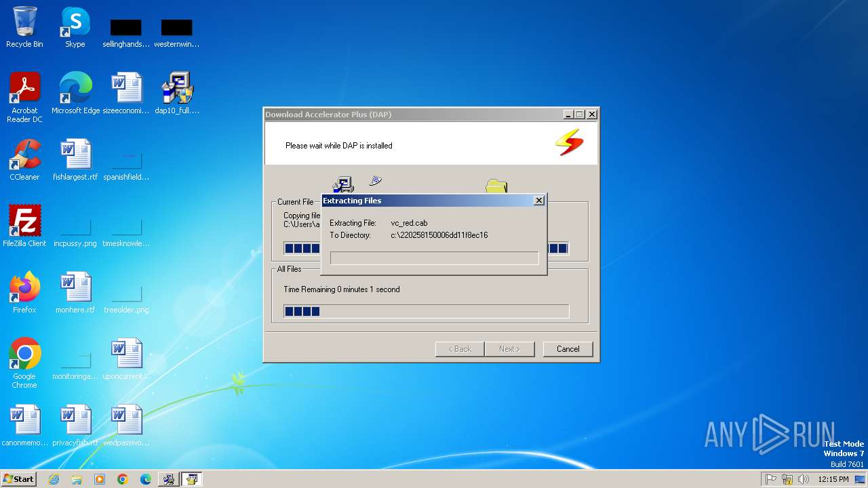This screenshot has height=488, width=868.
Task: Click the folder icon in the installer animation
Action: point(496,186)
